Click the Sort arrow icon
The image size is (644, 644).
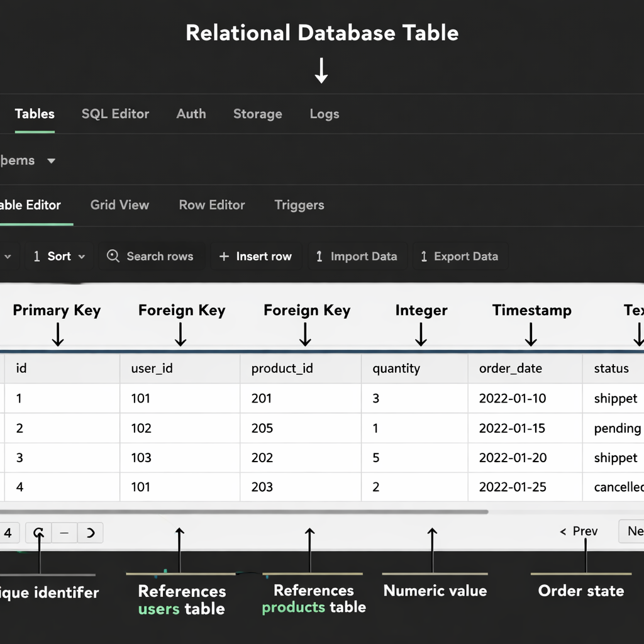[x=36, y=257]
